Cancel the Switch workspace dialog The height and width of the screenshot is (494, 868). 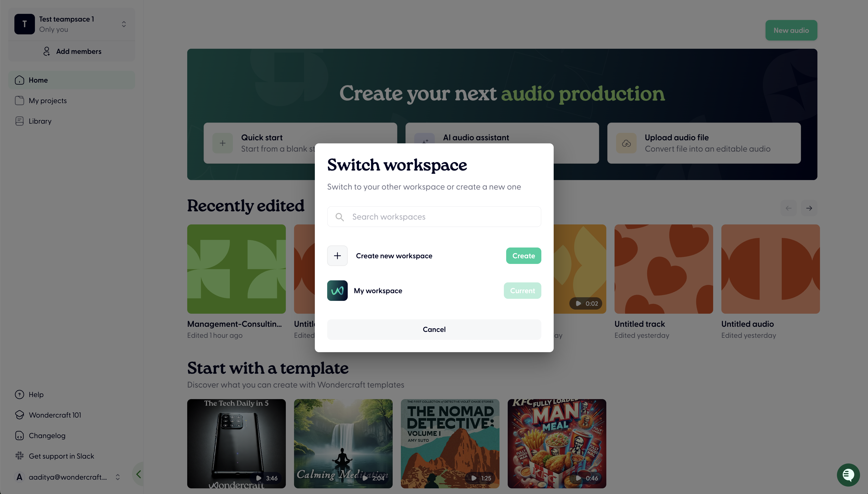pyautogui.click(x=434, y=329)
